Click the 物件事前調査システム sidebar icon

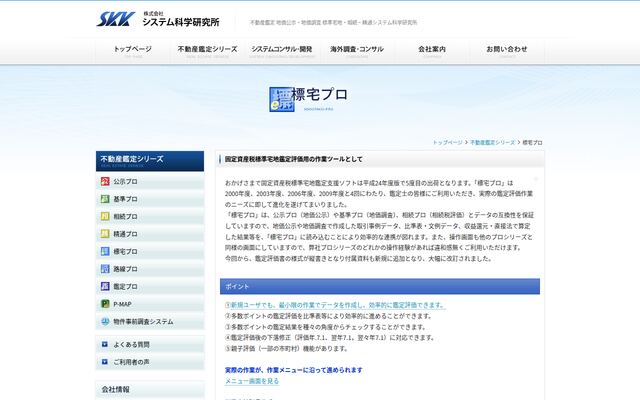[x=105, y=322]
